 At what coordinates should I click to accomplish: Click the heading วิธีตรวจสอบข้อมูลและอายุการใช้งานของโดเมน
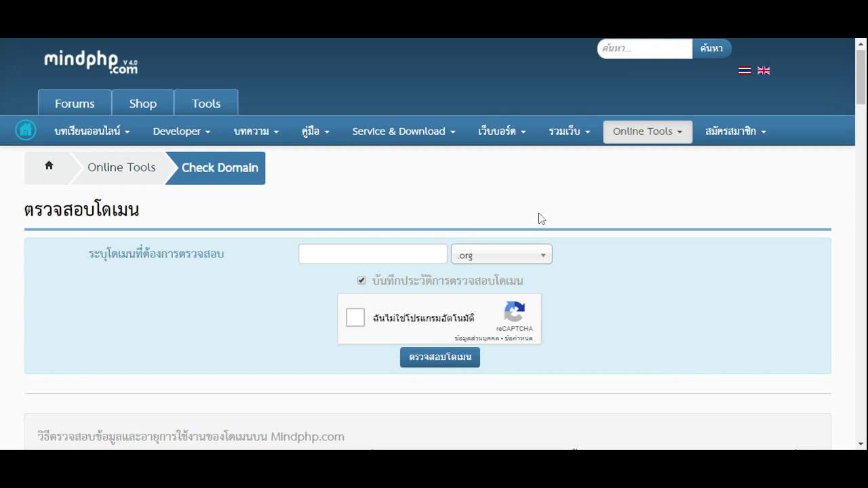(x=191, y=436)
